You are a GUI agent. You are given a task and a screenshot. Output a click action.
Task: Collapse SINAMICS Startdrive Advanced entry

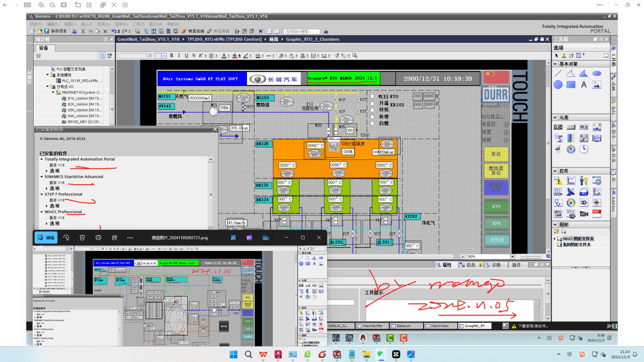[42, 177]
